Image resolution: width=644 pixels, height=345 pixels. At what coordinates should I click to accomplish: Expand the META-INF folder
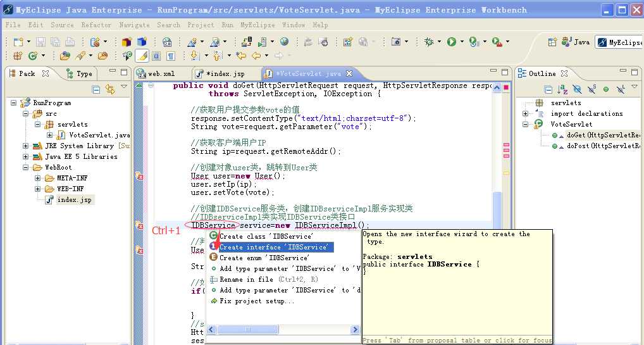pos(38,178)
